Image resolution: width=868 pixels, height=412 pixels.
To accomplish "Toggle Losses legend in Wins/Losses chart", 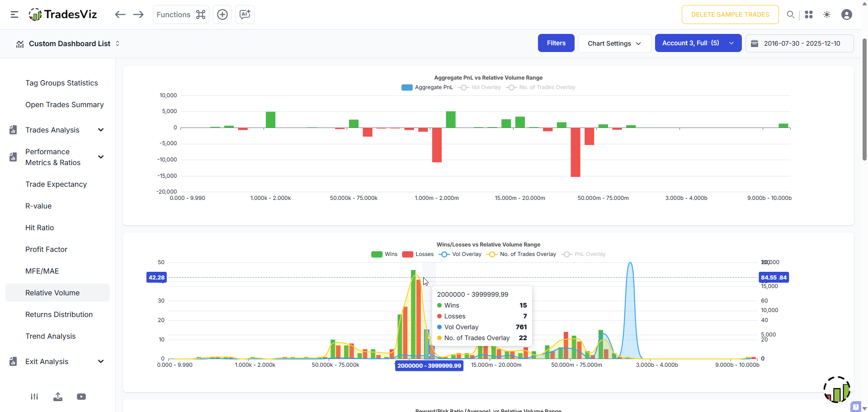I will [x=418, y=254].
